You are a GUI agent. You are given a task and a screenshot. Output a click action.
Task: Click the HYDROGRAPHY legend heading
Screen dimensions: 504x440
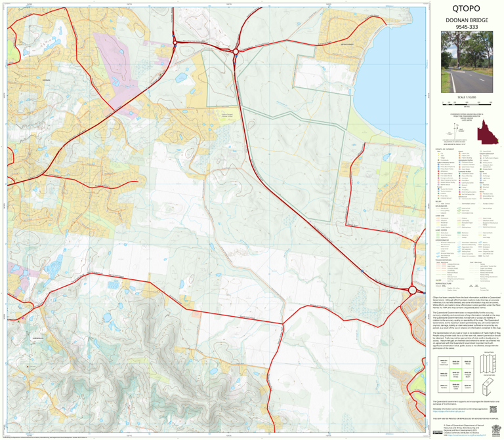point(442,240)
